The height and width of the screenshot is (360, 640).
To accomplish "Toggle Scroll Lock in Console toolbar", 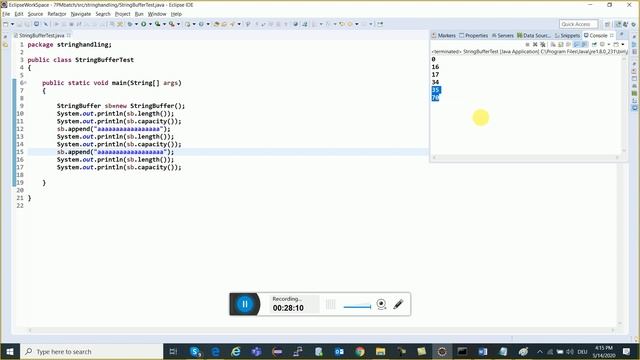I will click(x=560, y=44).
